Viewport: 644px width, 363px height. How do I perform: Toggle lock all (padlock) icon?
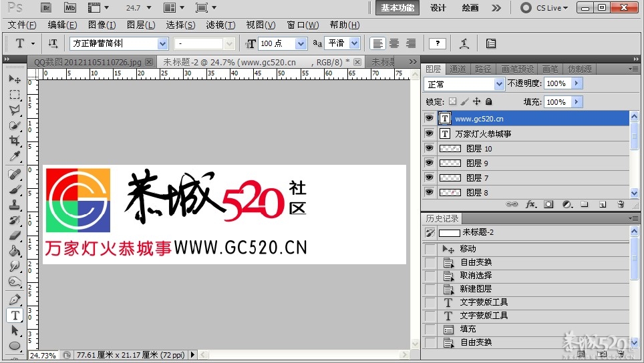(x=489, y=101)
